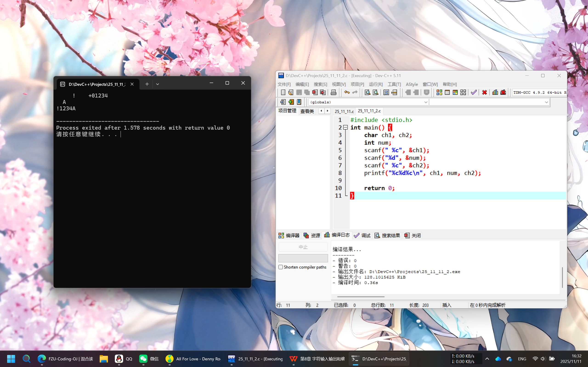
Task: Click the Compile icon with four colored squares
Action: coord(439,92)
